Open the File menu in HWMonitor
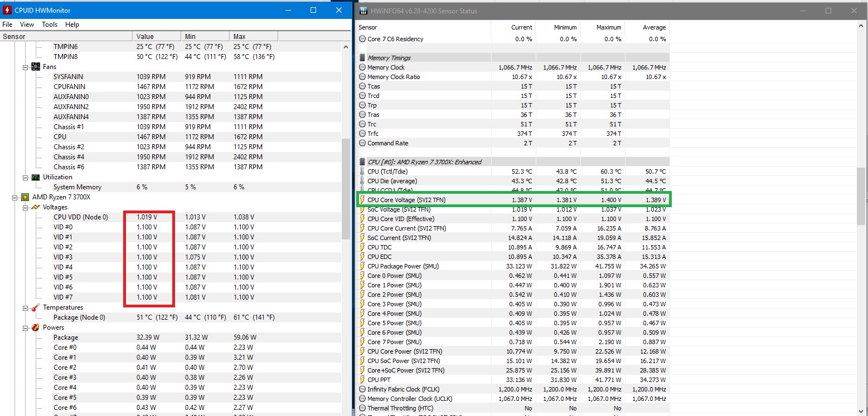 tap(7, 25)
